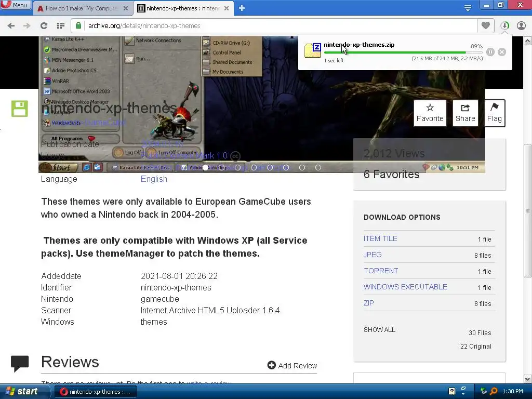Reload the page
Screen dimensions: 532x399
[44, 25]
